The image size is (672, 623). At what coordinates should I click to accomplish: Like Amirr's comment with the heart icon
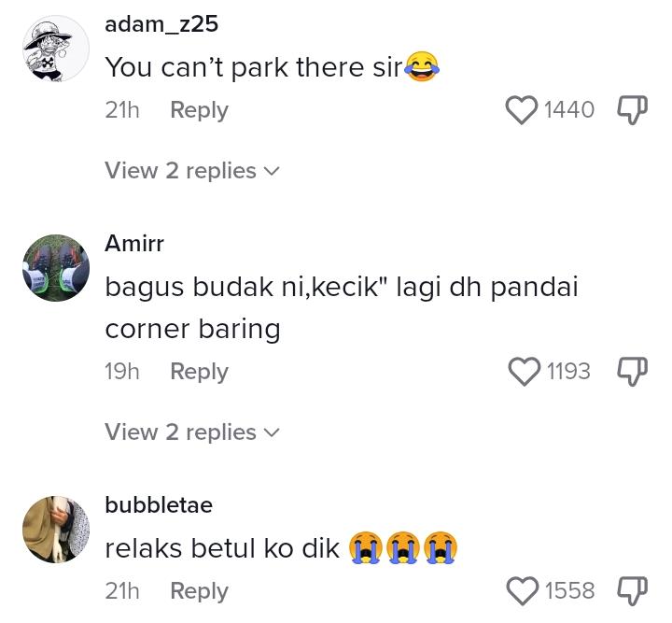[525, 372]
